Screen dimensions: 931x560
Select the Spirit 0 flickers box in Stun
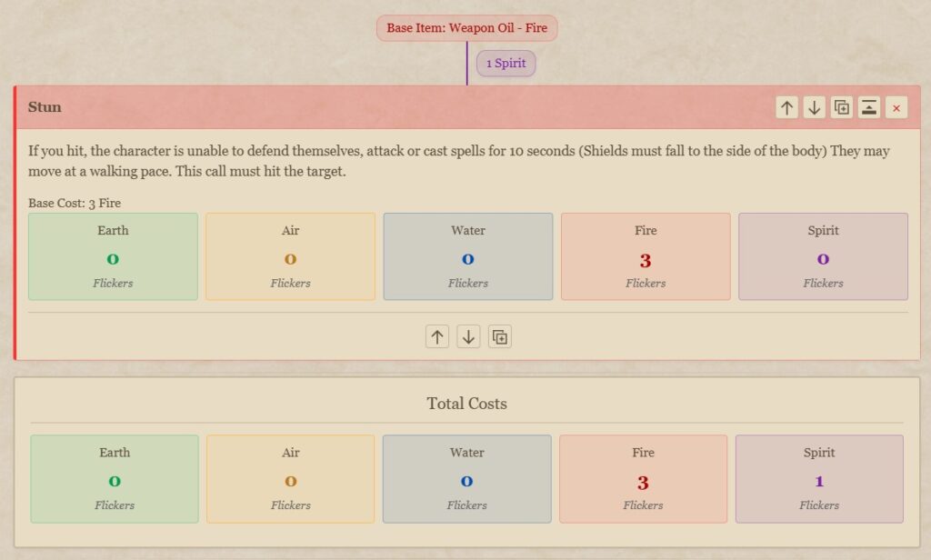click(823, 256)
